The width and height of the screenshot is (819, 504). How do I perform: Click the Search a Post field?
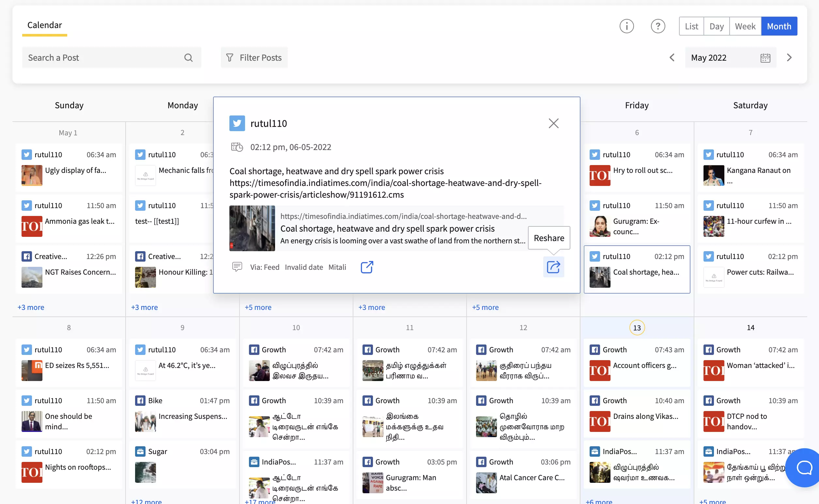point(112,58)
